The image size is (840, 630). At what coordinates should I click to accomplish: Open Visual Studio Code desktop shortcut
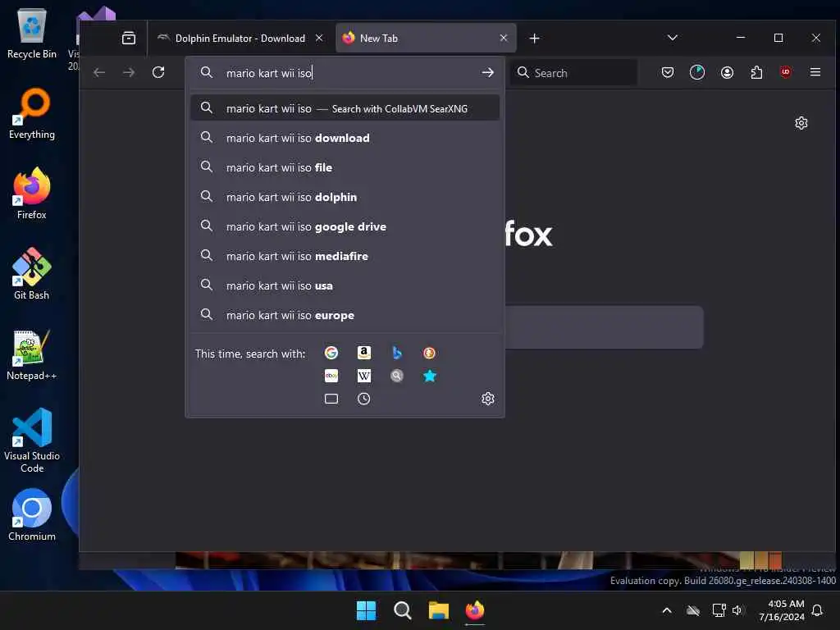coord(32,441)
